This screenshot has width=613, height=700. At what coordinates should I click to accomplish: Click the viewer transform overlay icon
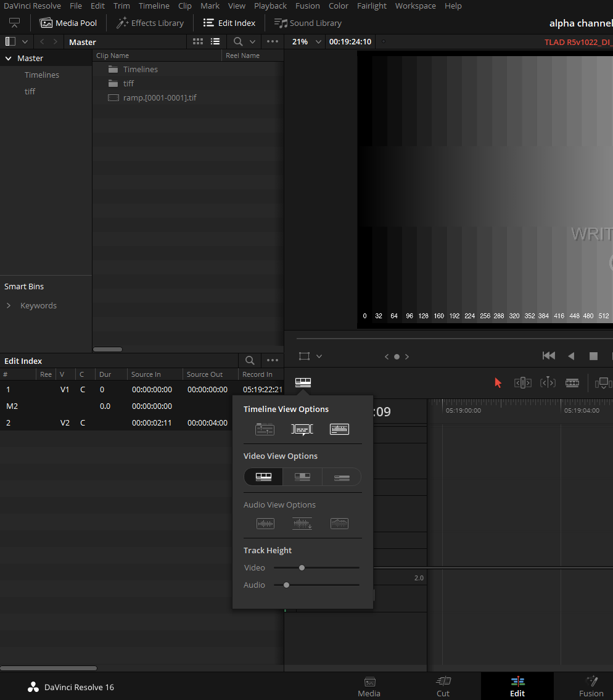pos(304,356)
